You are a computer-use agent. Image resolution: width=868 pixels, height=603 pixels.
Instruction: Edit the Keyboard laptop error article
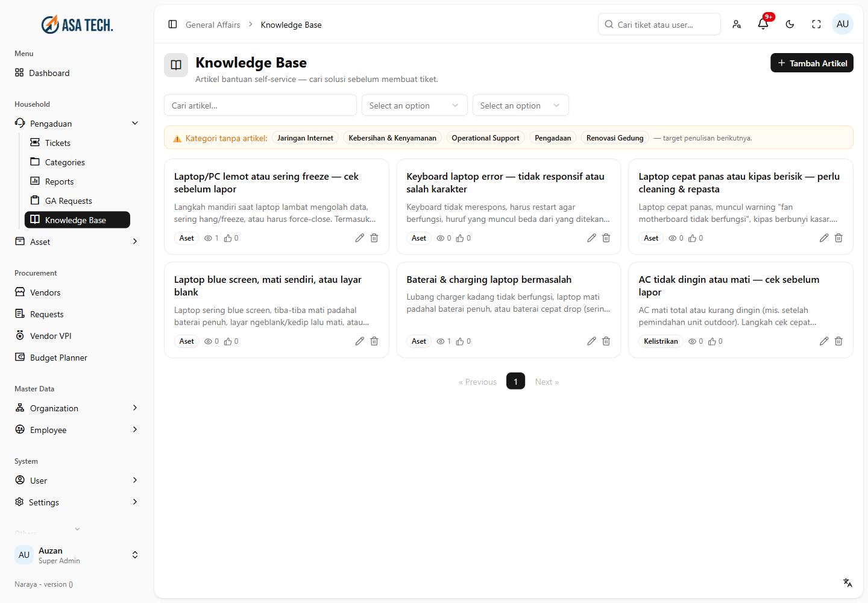[x=591, y=238]
